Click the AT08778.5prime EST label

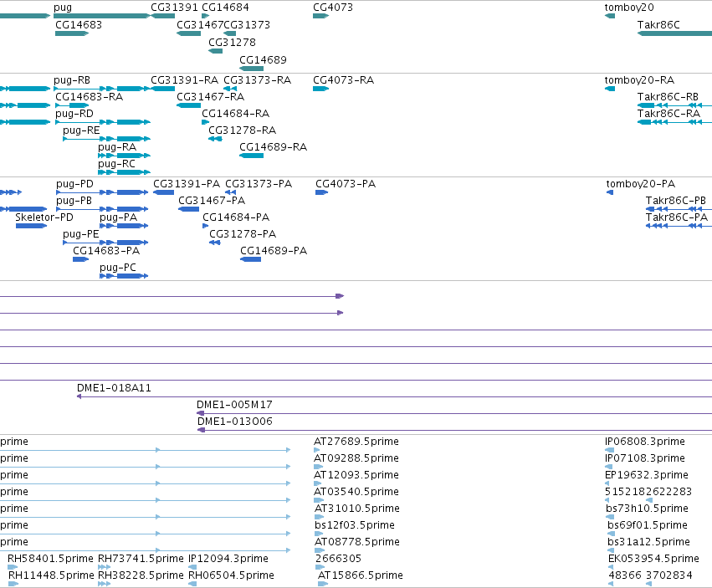point(357,542)
